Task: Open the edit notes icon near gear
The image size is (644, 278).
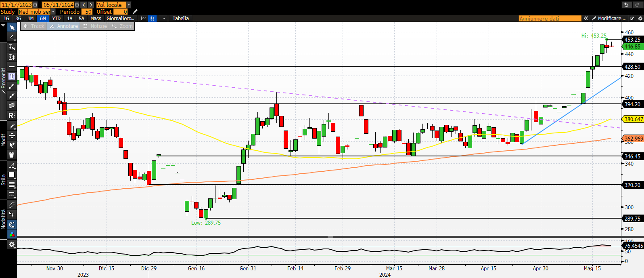Action: pyautogui.click(x=633, y=18)
